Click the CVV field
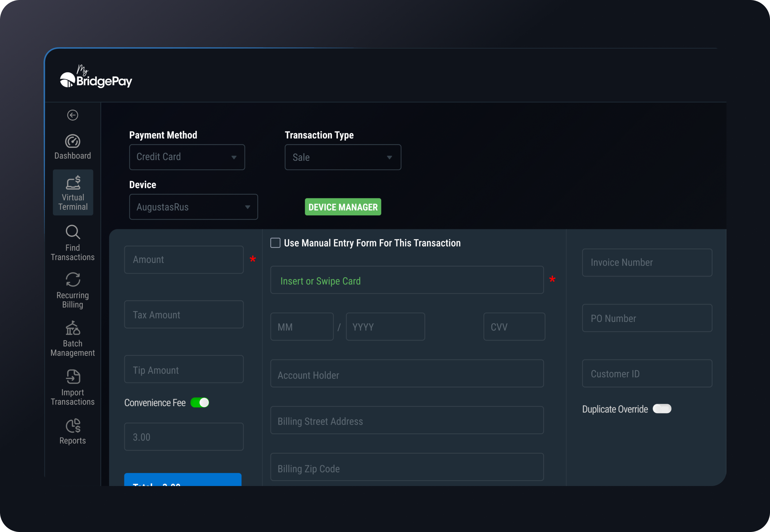 pyautogui.click(x=514, y=326)
